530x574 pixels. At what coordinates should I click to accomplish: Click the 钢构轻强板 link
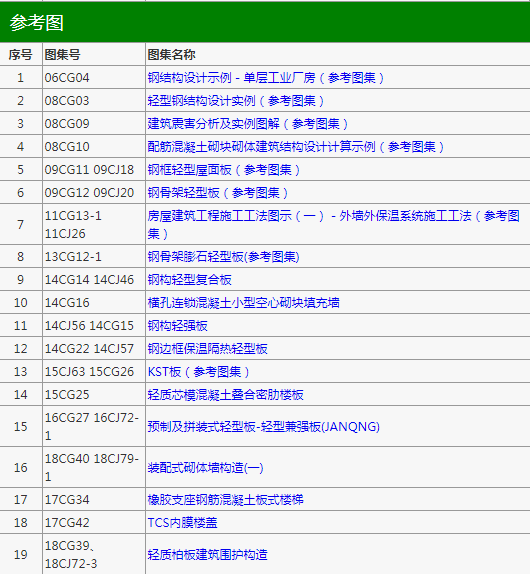point(178,326)
